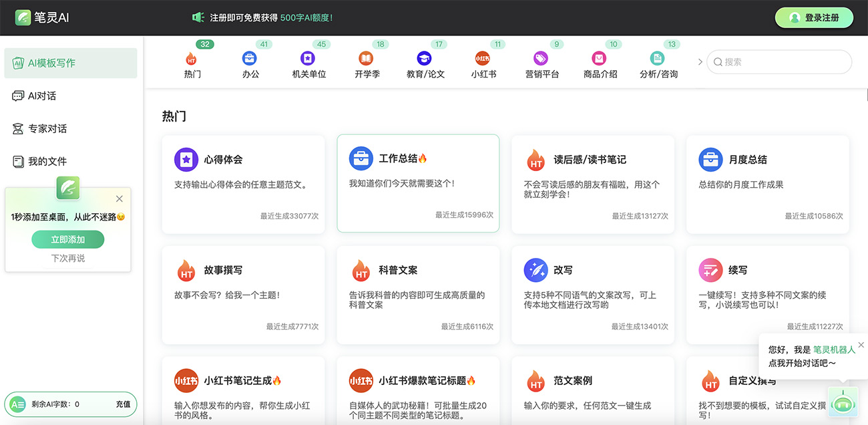Click the 登录注册 button

814,18
